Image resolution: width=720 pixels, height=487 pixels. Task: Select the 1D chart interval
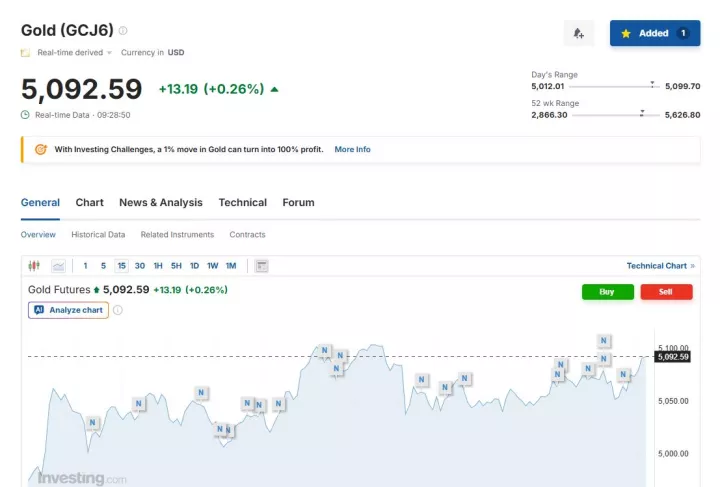pyautogui.click(x=194, y=266)
